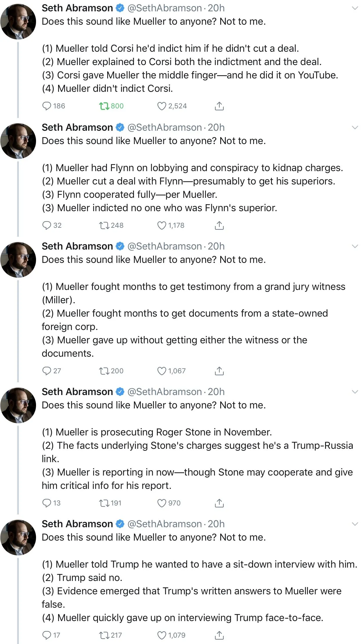Open options chevron on Corsi tweet

point(355,8)
